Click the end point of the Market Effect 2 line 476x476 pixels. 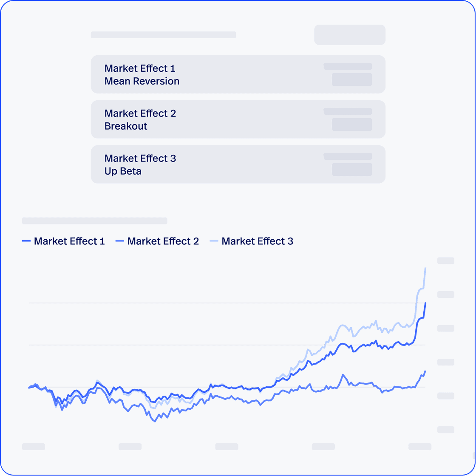425,371
